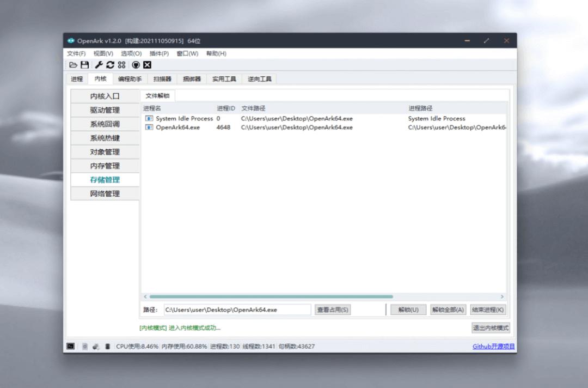The image size is (588, 388).
Task: Click the 线程数:1341 status entry
Action: coord(259,347)
